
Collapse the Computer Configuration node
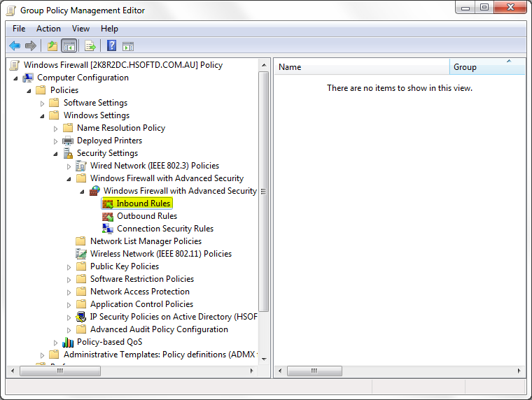coord(15,78)
